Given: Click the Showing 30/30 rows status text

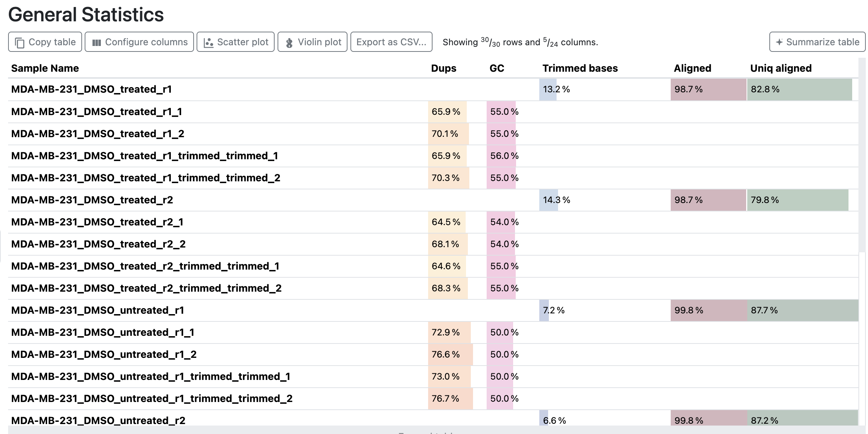Looking at the screenshot, I should [520, 42].
